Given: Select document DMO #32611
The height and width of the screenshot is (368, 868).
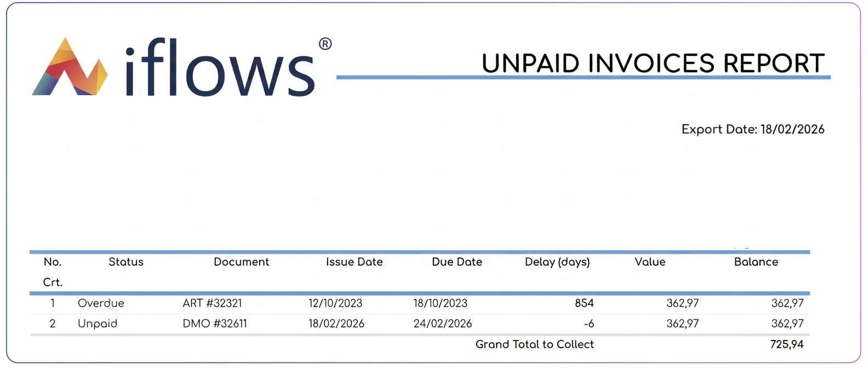Looking at the screenshot, I should [215, 324].
